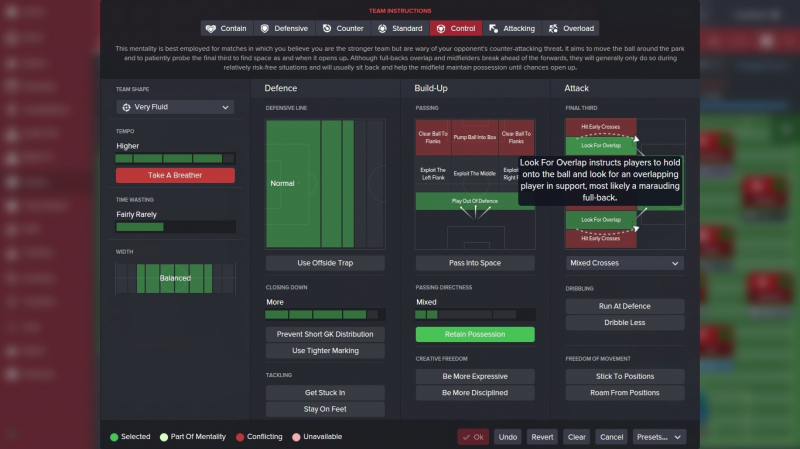The image size is (800, 449).
Task: Enable Use Offside Trap
Action: [325, 263]
